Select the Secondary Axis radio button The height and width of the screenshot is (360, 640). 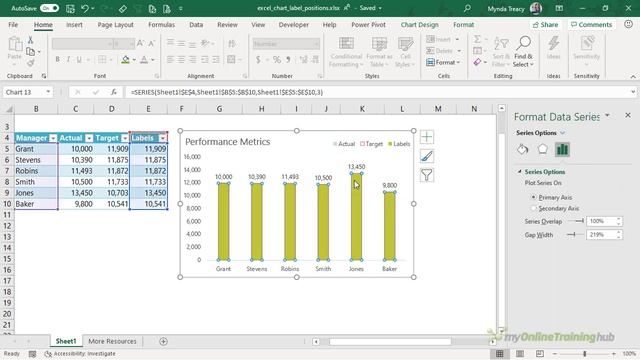(x=533, y=208)
